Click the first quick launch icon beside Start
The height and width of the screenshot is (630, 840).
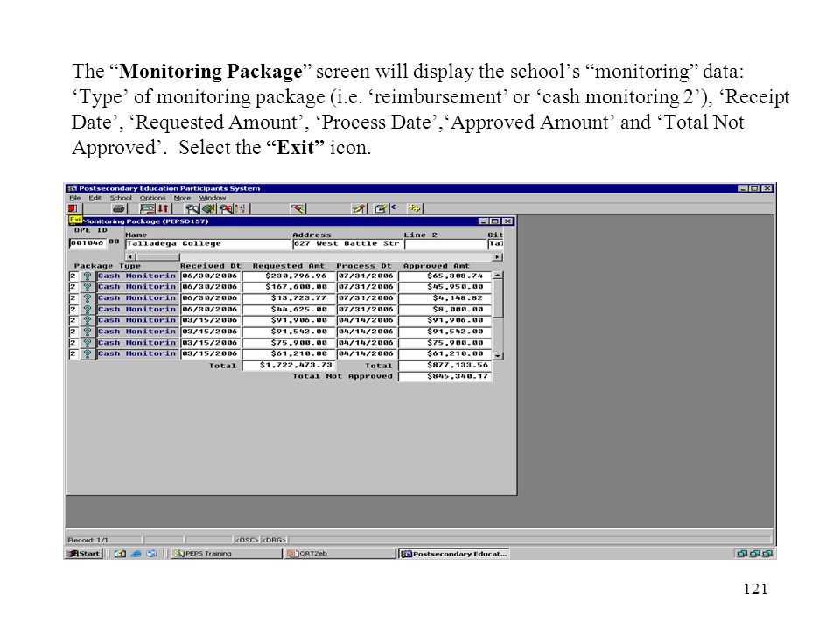120,554
